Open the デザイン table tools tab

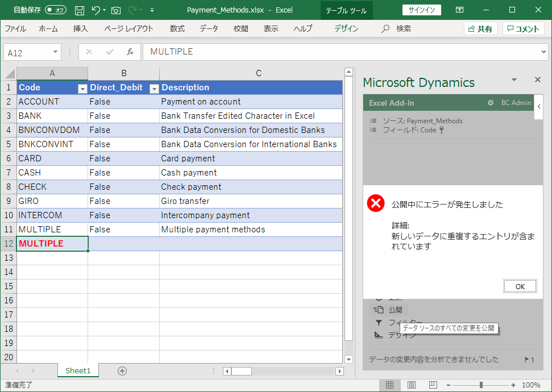(346, 28)
